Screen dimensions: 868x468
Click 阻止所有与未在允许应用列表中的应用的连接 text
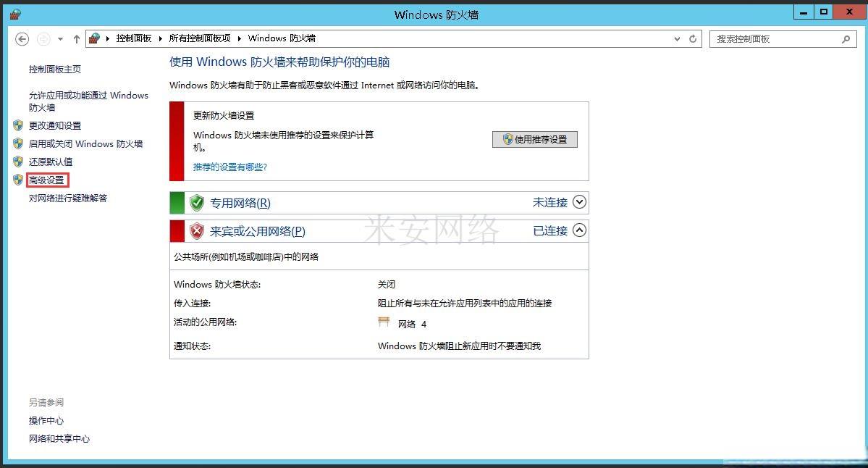(x=465, y=304)
